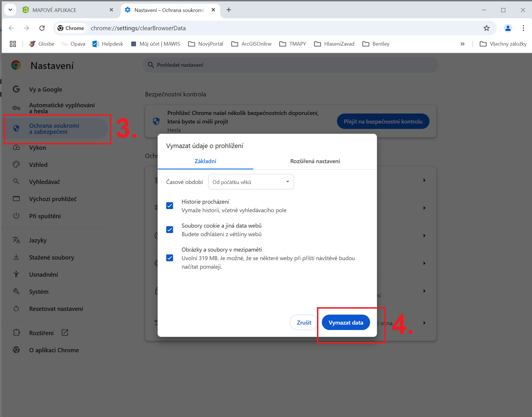Uncheck Obrázky a soubory v mezipaměti
Screen dimensions: 532x417
(170, 258)
